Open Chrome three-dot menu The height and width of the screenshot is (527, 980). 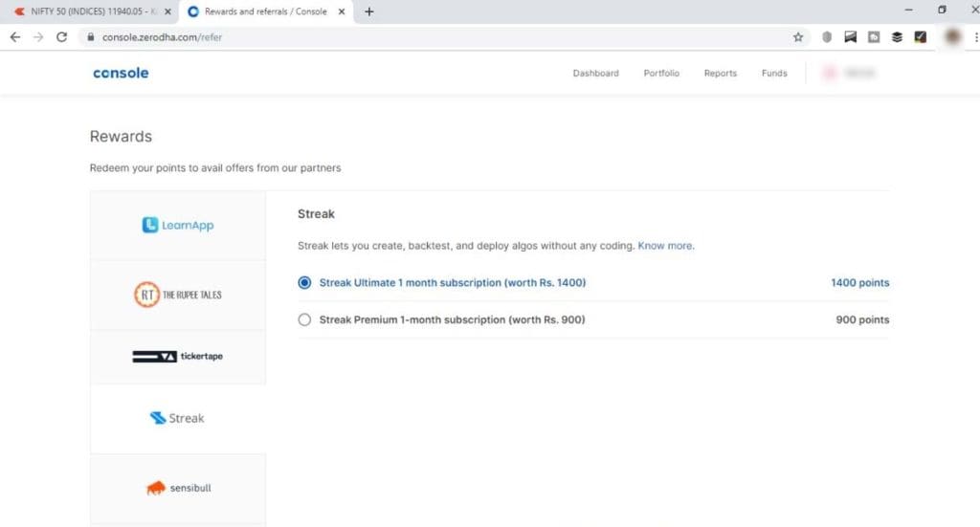tap(975, 37)
